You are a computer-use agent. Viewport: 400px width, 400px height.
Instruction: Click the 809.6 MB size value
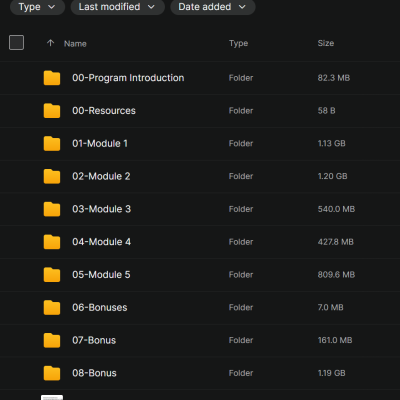tap(336, 275)
